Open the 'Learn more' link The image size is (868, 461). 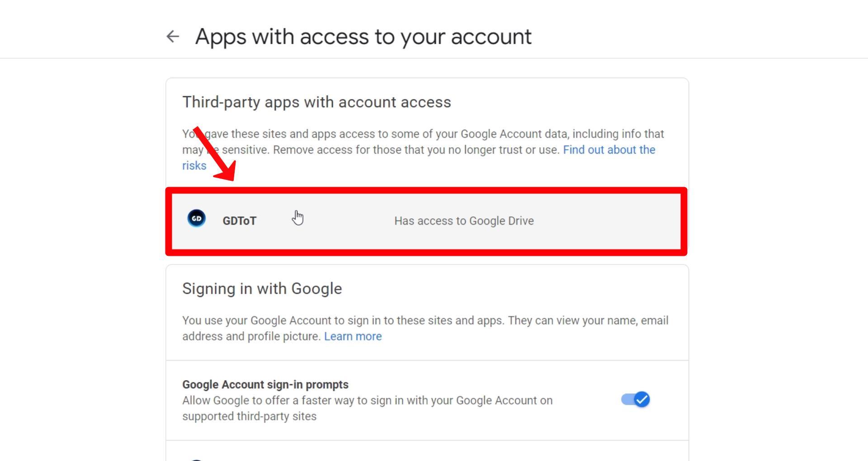pos(353,337)
